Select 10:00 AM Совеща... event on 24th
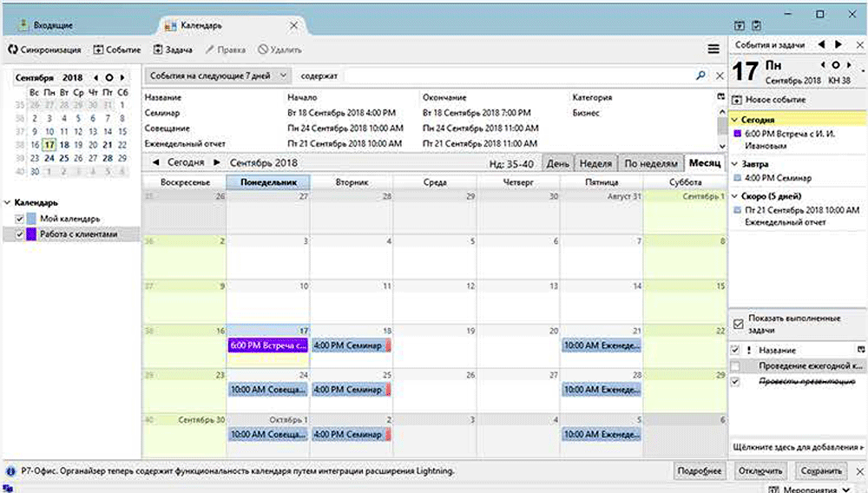The height and width of the screenshot is (493, 868). (268, 390)
